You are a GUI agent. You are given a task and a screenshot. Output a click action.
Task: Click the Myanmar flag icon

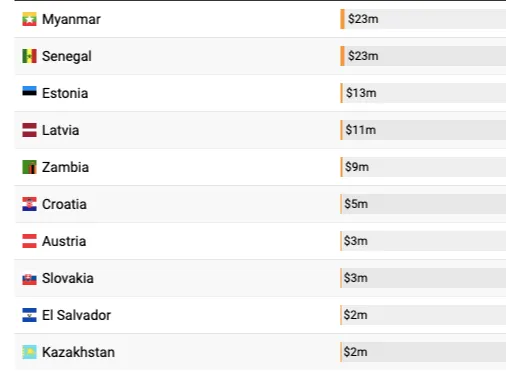click(x=29, y=19)
